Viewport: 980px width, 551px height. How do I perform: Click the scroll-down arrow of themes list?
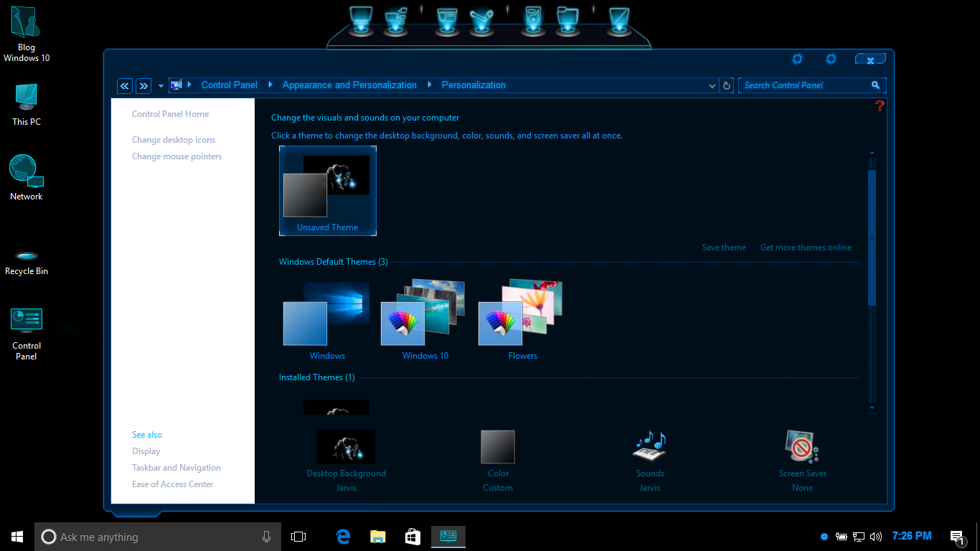coord(872,408)
